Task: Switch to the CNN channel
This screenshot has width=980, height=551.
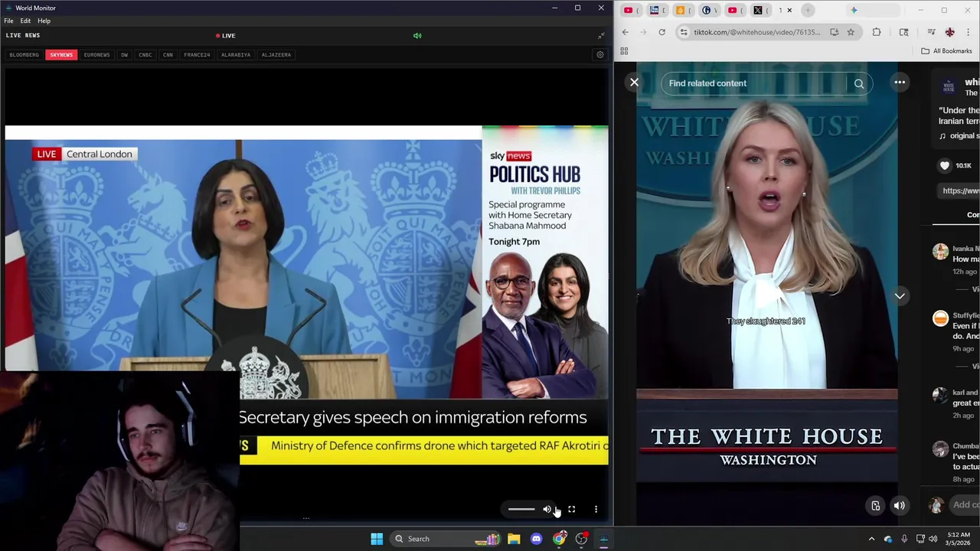Action: tap(168, 55)
